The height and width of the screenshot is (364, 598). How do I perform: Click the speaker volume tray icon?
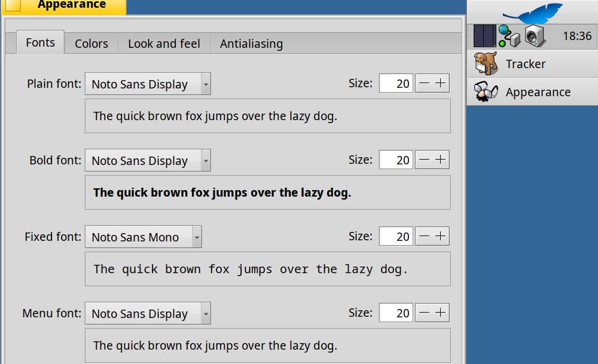[x=535, y=36]
